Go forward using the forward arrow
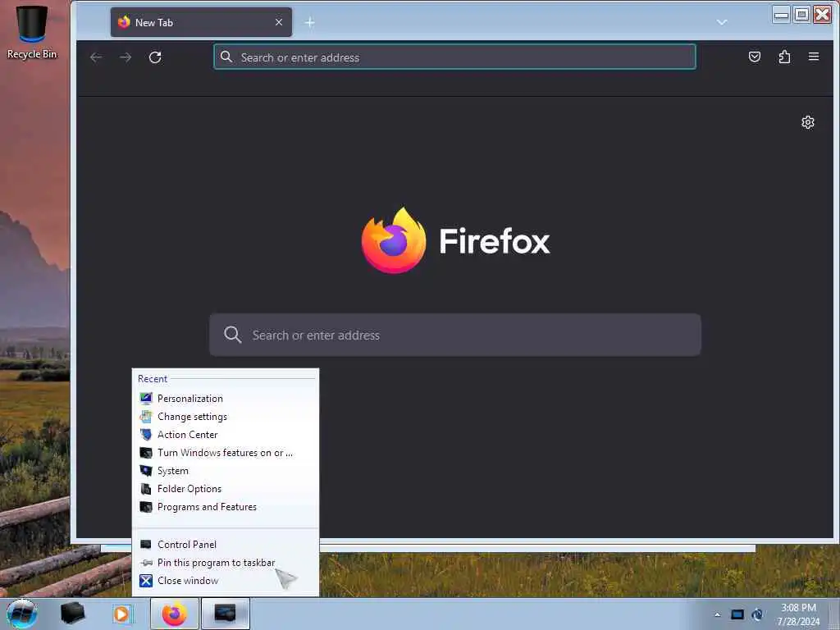This screenshot has width=840, height=630. 126,57
